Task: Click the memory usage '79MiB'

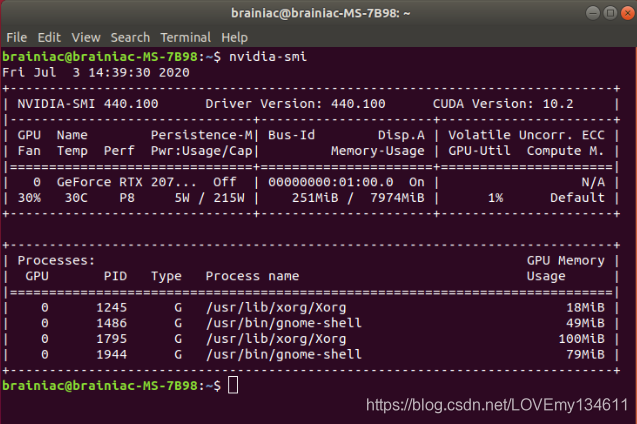Action: tap(585, 355)
